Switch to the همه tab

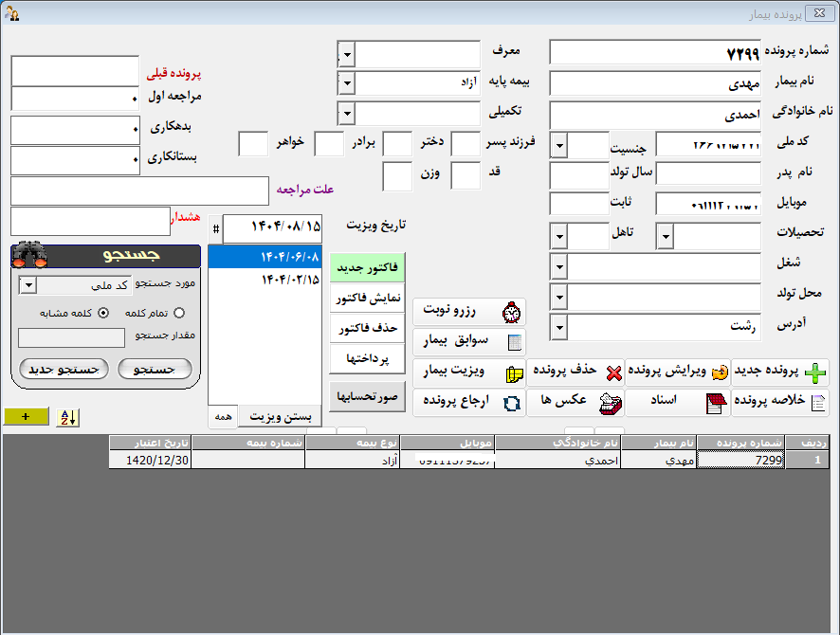(x=222, y=417)
